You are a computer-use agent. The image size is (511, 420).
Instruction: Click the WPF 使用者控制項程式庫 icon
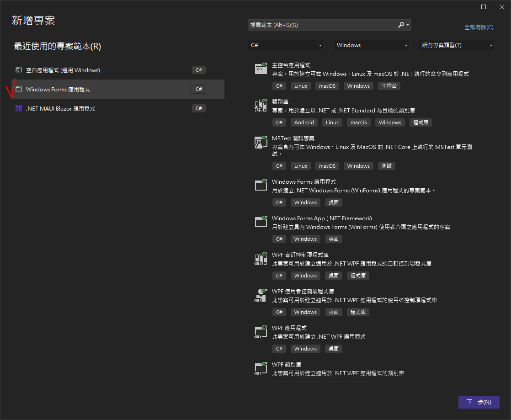pyautogui.click(x=261, y=295)
